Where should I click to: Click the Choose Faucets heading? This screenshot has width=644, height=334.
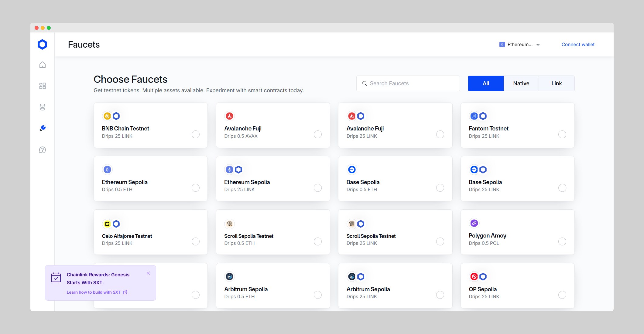(130, 79)
